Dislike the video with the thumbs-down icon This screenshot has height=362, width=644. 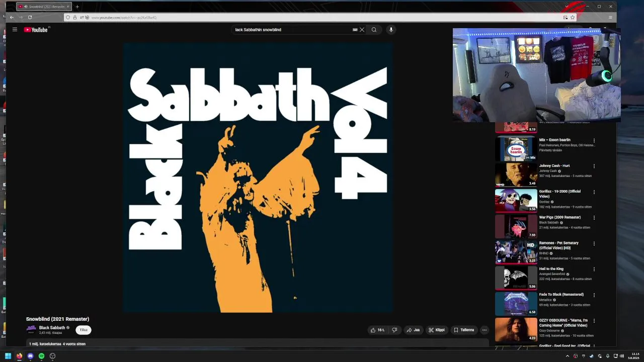tap(394, 330)
